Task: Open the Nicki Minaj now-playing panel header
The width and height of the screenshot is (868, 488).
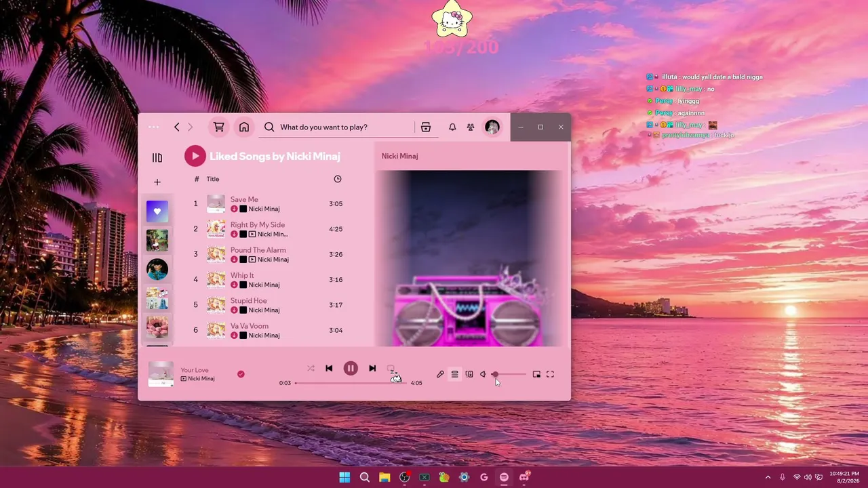Action: (399, 156)
